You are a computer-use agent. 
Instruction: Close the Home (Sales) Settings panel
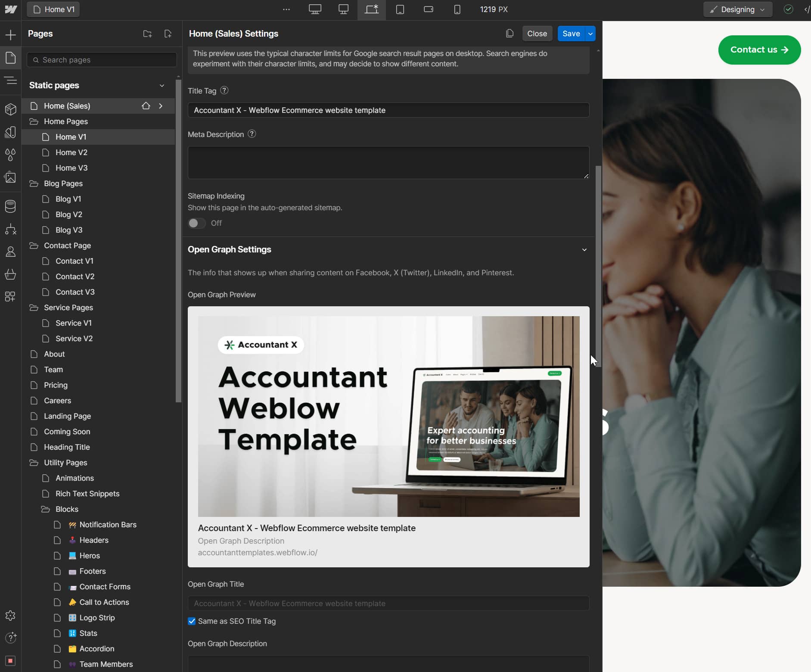tap(537, 33)
